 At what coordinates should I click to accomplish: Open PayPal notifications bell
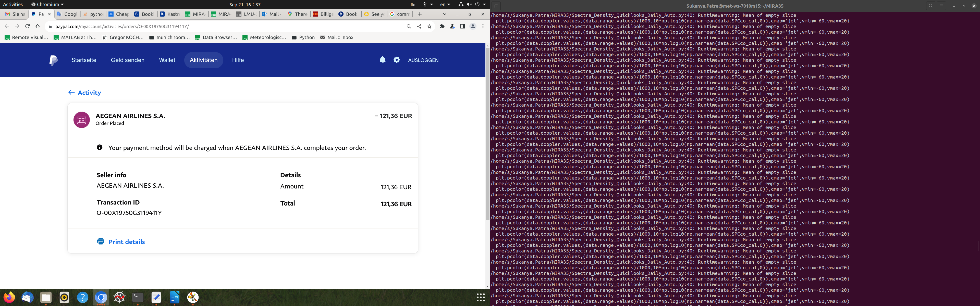tap(382, 60)
